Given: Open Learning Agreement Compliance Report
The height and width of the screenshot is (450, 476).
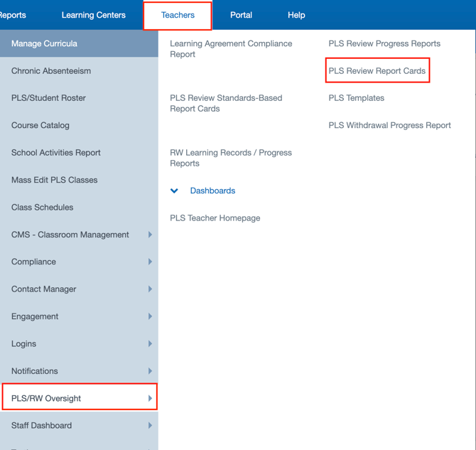Looking at the screenshot, I should click(231, 48).
